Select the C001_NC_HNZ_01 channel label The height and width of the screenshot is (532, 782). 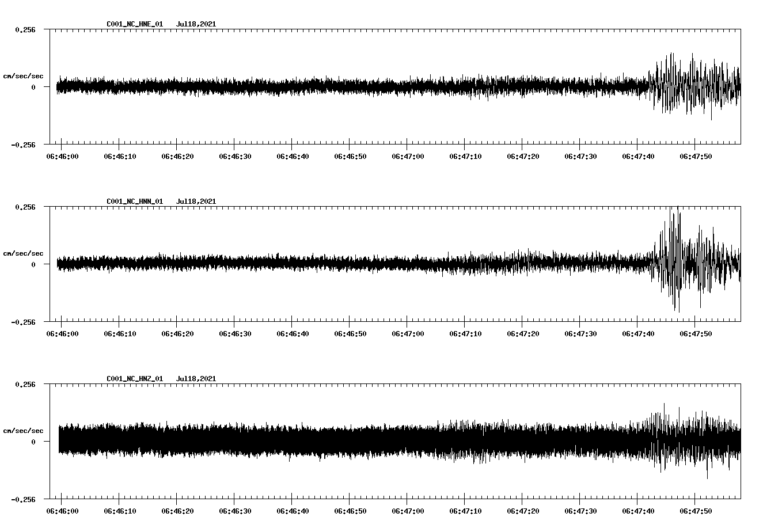click(x=134, y=378)
